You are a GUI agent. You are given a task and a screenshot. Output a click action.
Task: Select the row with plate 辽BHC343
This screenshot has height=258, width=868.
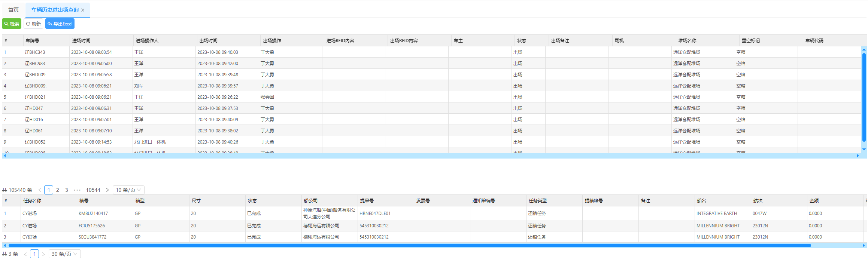(x=35, y=52)
